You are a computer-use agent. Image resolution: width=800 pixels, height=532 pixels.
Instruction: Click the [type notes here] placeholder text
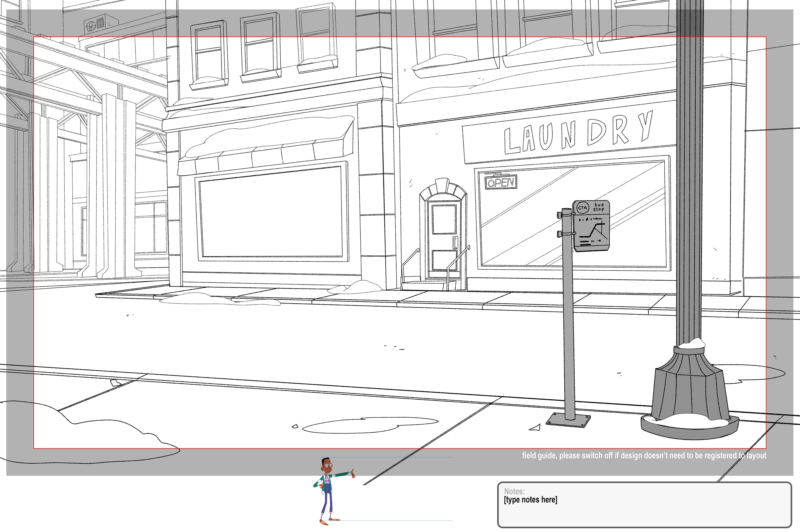point(530,500)
